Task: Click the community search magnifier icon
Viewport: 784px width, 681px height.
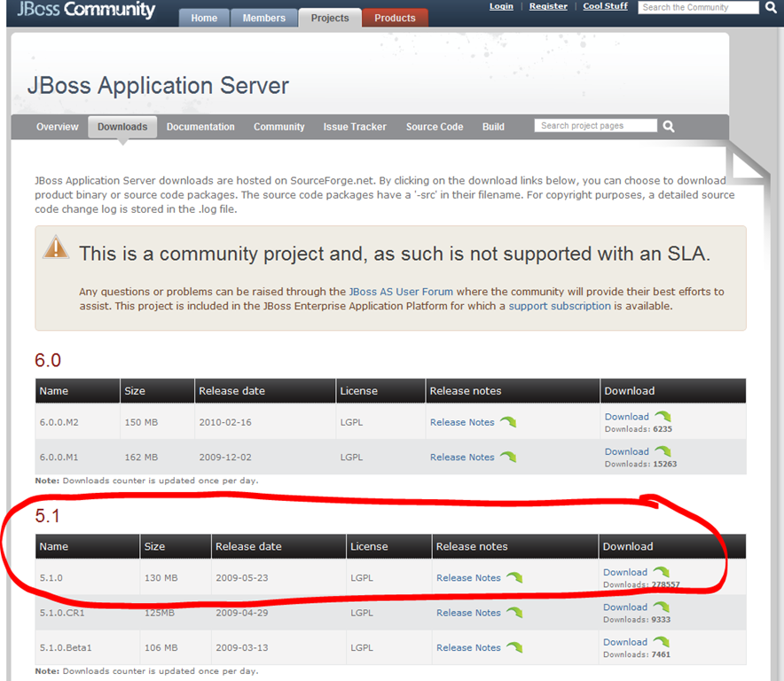Action: pos(771,7)
